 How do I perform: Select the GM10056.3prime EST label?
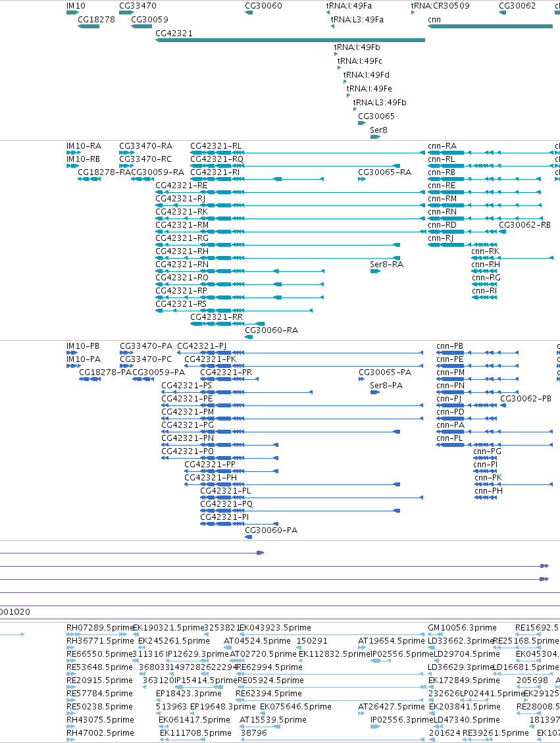pyautogui.click(x=462, y=627)
